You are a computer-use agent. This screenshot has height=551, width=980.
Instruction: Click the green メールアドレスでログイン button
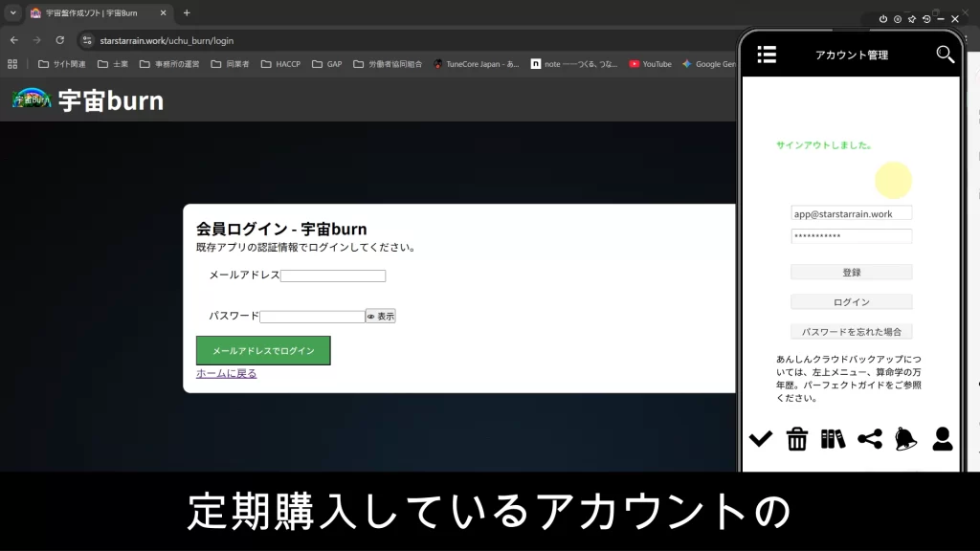point(263,350)
